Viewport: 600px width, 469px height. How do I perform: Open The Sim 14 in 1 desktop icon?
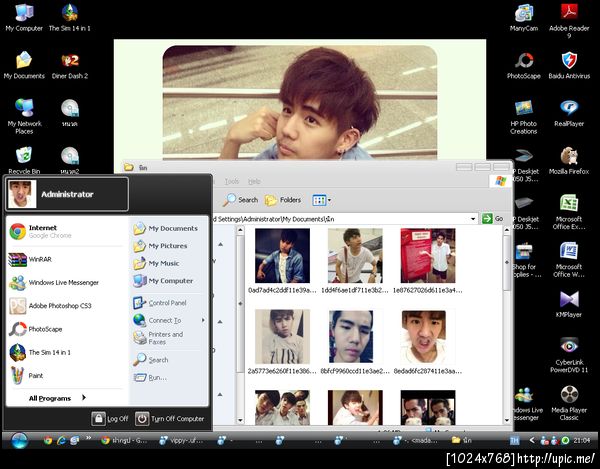(x=70, y=18)
